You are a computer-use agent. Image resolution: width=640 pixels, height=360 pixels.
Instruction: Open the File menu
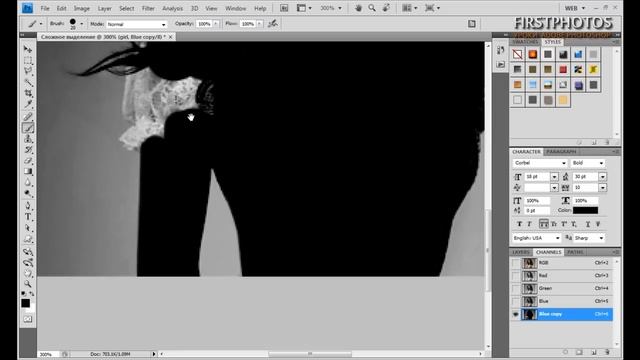(x=45, y=8)
